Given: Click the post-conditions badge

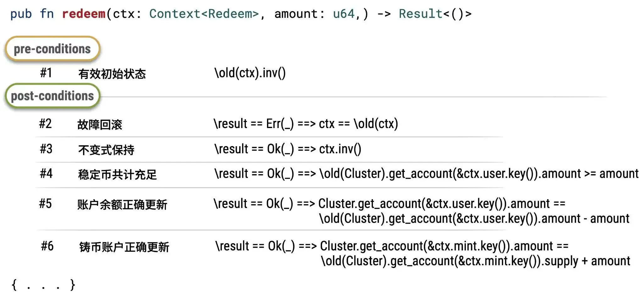Looking at the screenshot, I should (x=52, y=96).
